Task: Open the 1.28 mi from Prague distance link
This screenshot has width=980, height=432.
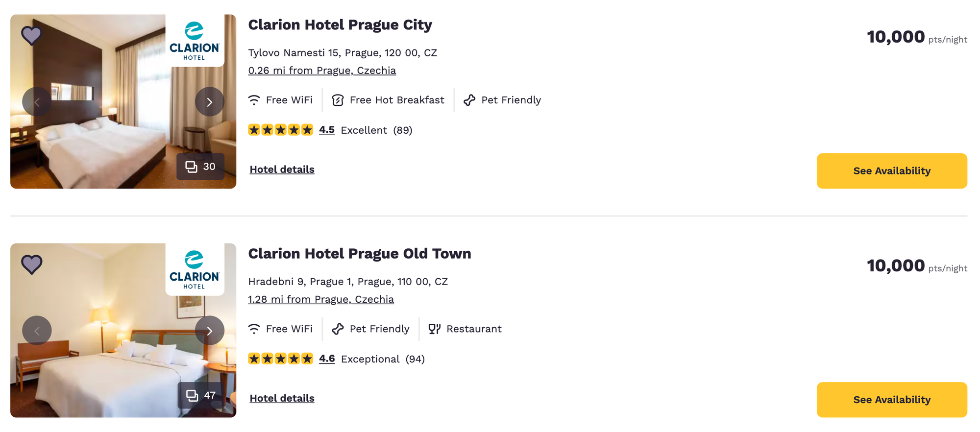Action: tap(321, 299)
